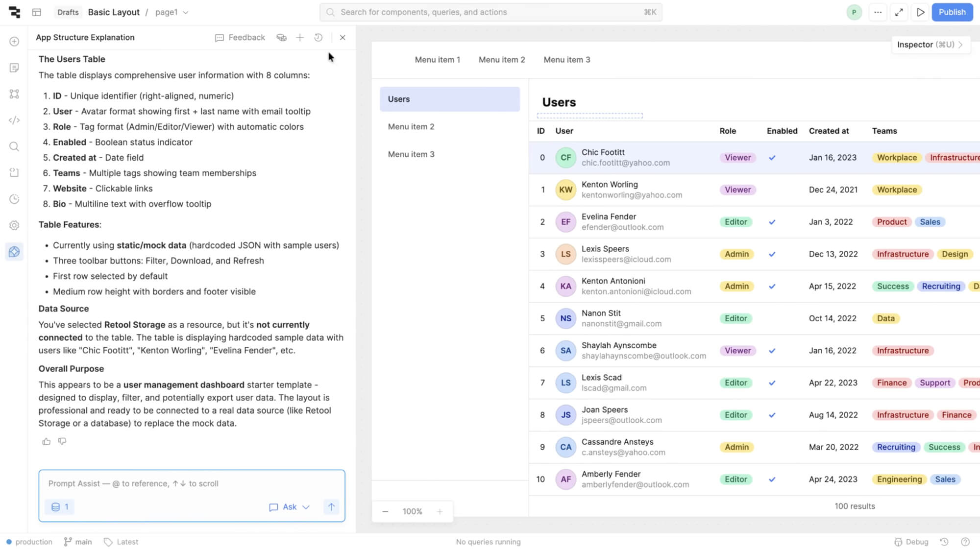Toggle Enabled checkmark for Chic Footitt
The image size is (980, 551).
(772, 158)
